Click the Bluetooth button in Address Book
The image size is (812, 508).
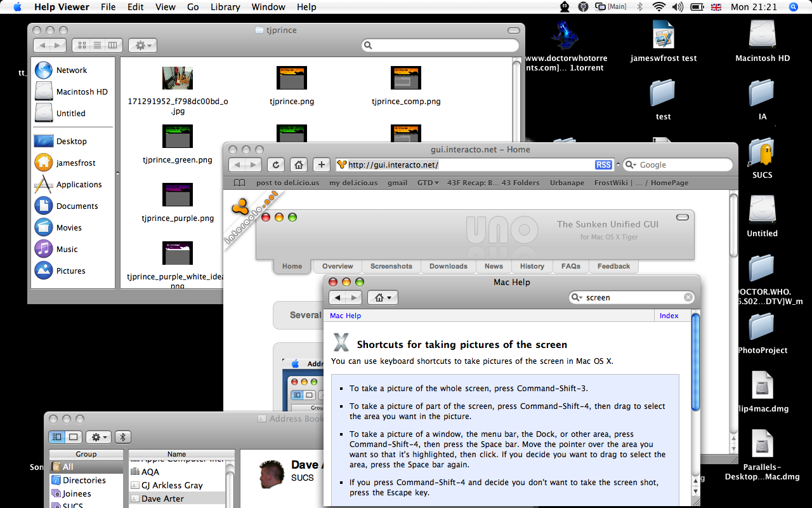pos(122,437)
